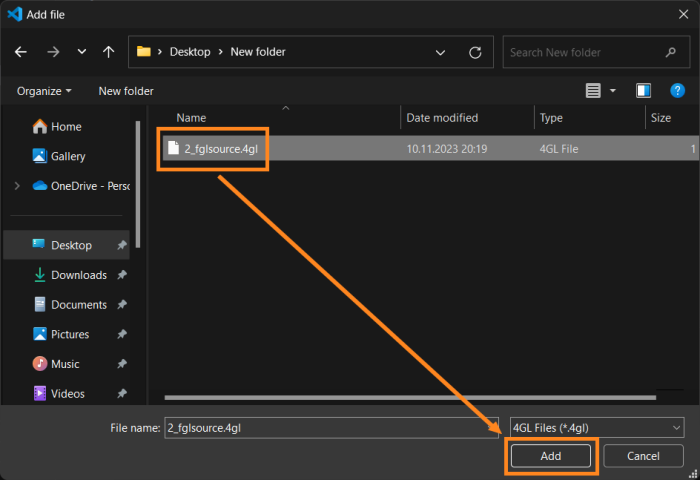Screen dimensions: 700x480
Task: Toggle the preview pane icon
Action: tap(644, 91)
